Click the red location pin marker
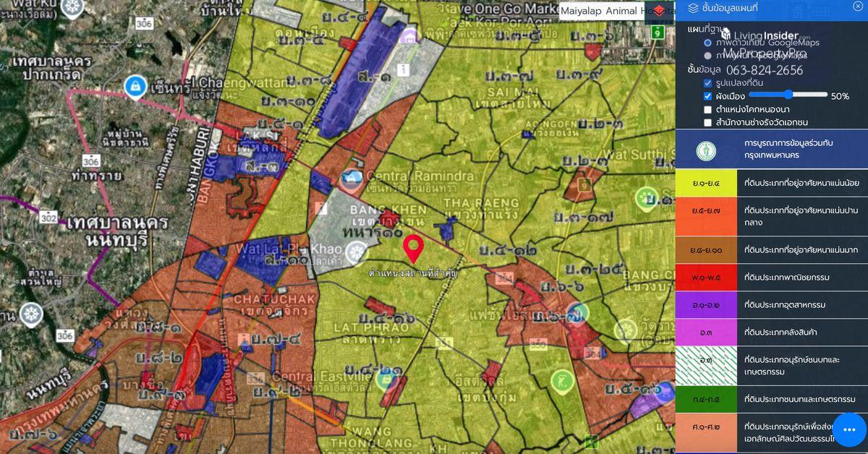This screenshot has height=454, width=868. [413, 248]
